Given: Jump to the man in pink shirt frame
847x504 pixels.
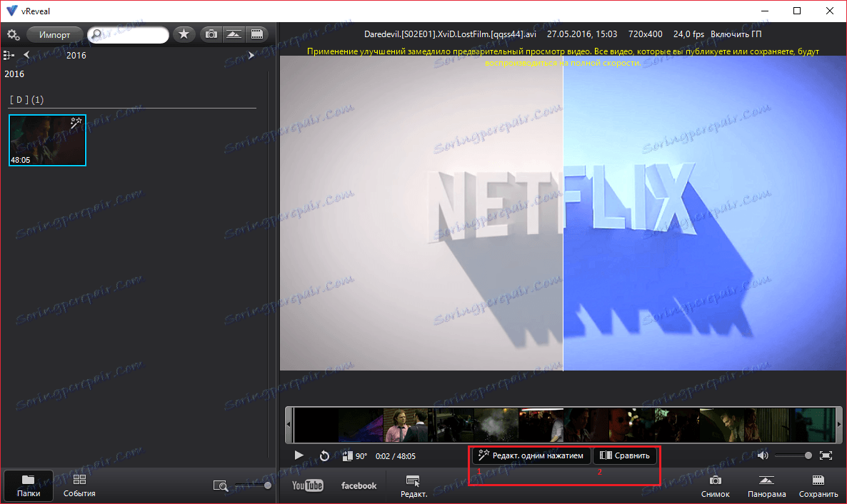Looking at the screenshot, I should (x=405, y=425).
